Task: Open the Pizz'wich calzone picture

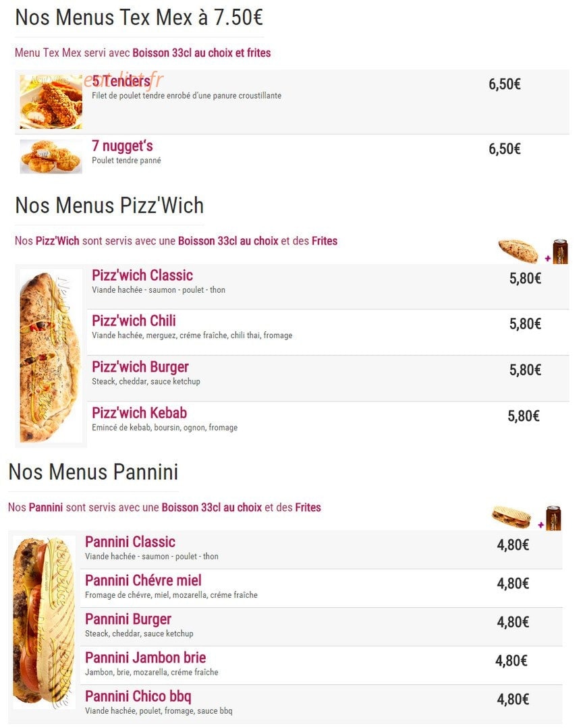Action: (x=51, y=356)
